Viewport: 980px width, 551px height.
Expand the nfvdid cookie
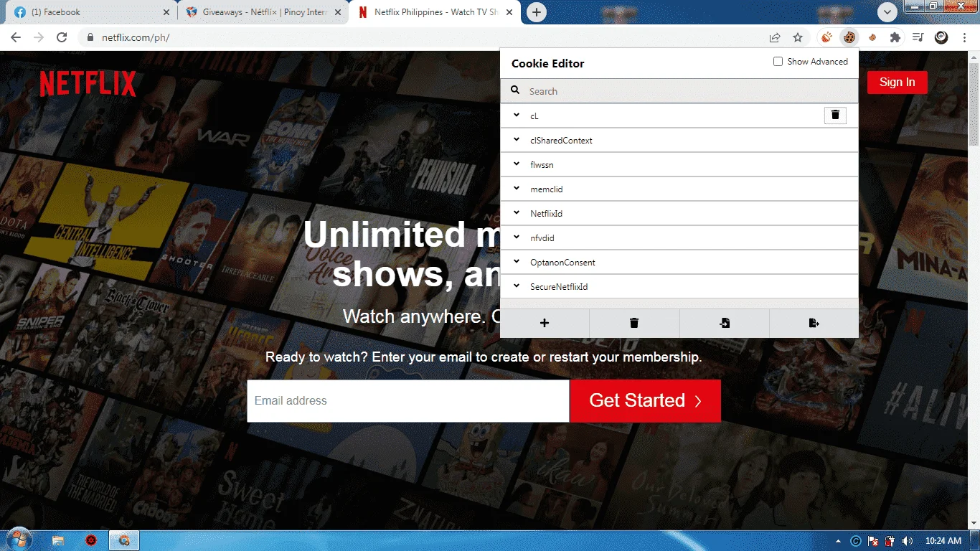[x=517, y=237]
